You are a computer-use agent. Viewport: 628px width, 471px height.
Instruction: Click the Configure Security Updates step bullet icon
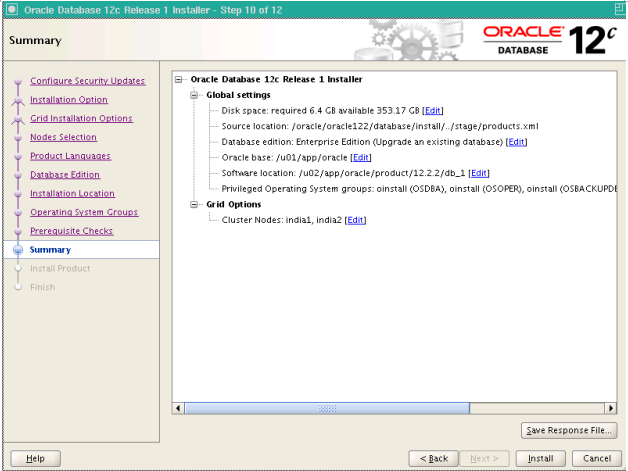18,81
